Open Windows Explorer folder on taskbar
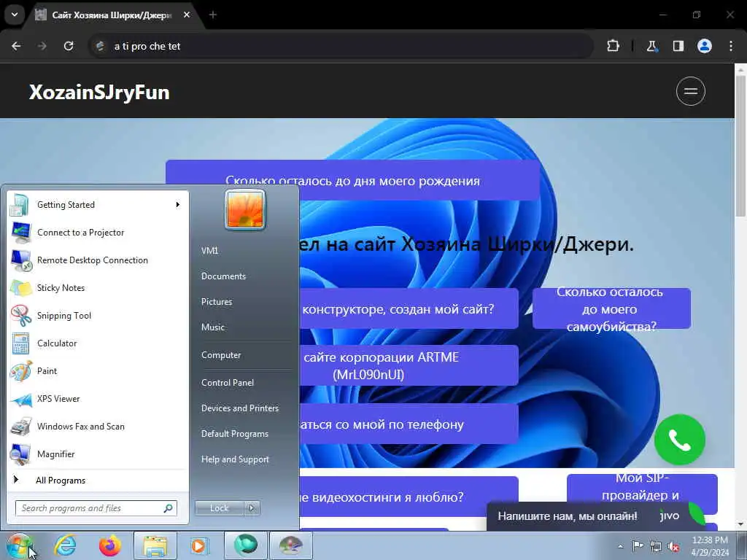The width and height of the screenshot is (747, 560). [x=155, y=545]
